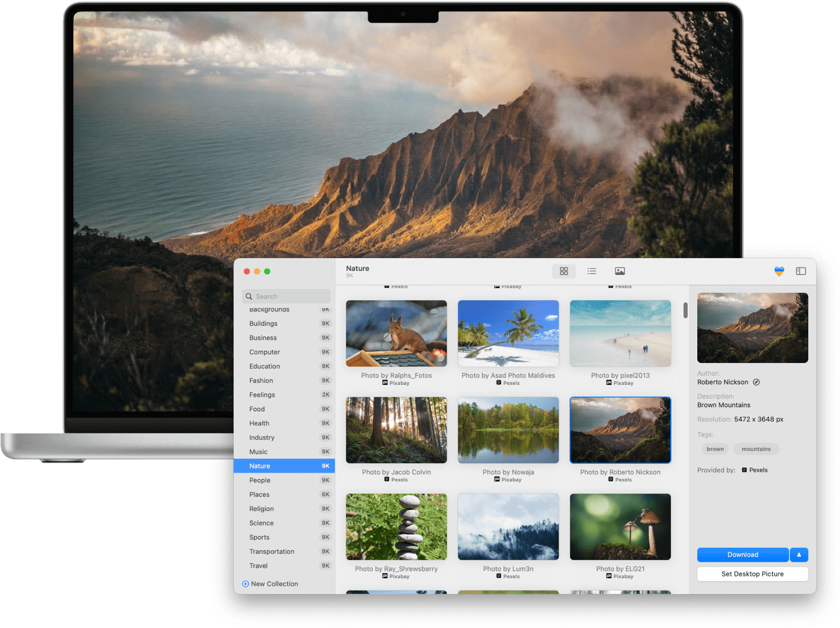This screenshot has width=840, height=628.
Task: Click the yellow minimize window button
Action: click(257, 272)
